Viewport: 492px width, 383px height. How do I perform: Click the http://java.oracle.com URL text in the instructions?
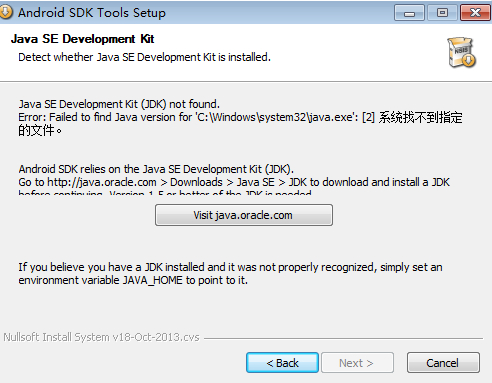(x=102, y=182)
